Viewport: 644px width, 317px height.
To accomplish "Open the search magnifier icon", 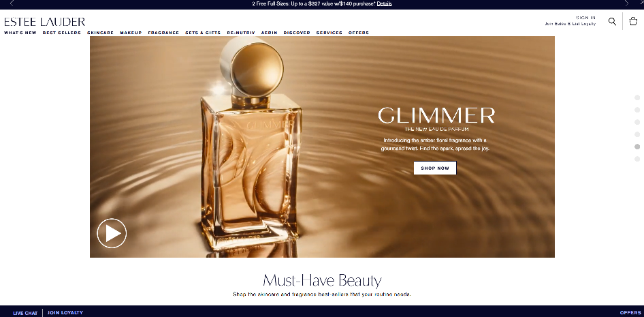I will [x=612, y=22].
